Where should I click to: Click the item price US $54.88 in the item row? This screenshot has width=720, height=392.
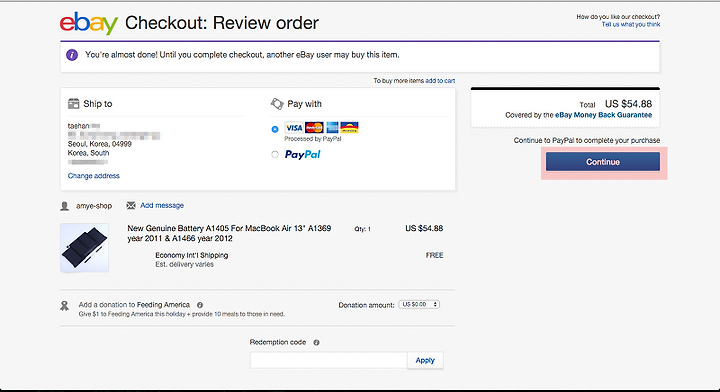(x=424, y=229)
